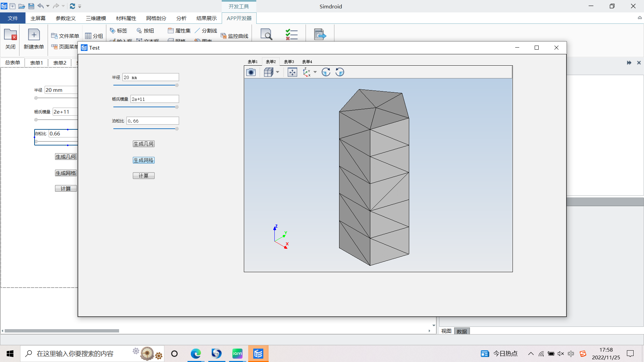Switch to the 结果展示 ribbon tab

pyautogui.click(x=207, y=18)
